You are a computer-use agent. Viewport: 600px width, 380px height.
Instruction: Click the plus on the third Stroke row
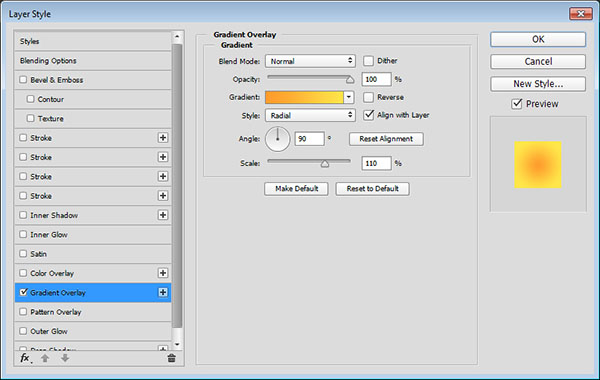(x=163, y=176)
